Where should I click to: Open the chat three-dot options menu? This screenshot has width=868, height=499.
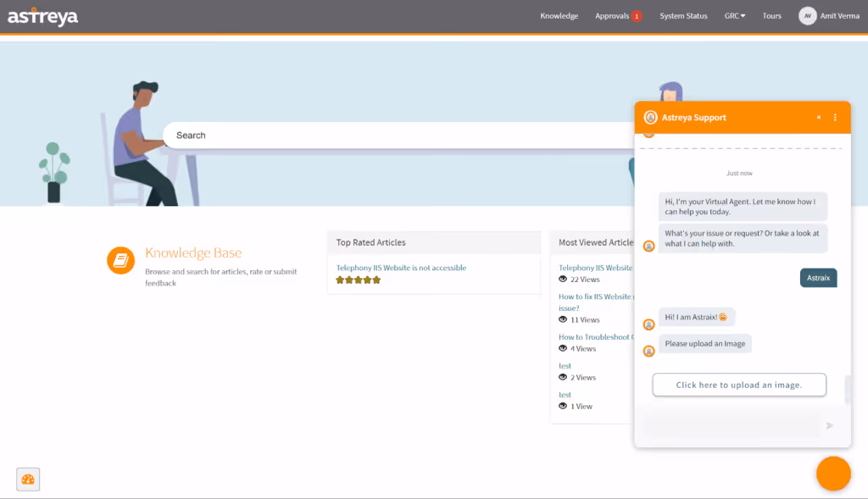(x=836, y=117)
